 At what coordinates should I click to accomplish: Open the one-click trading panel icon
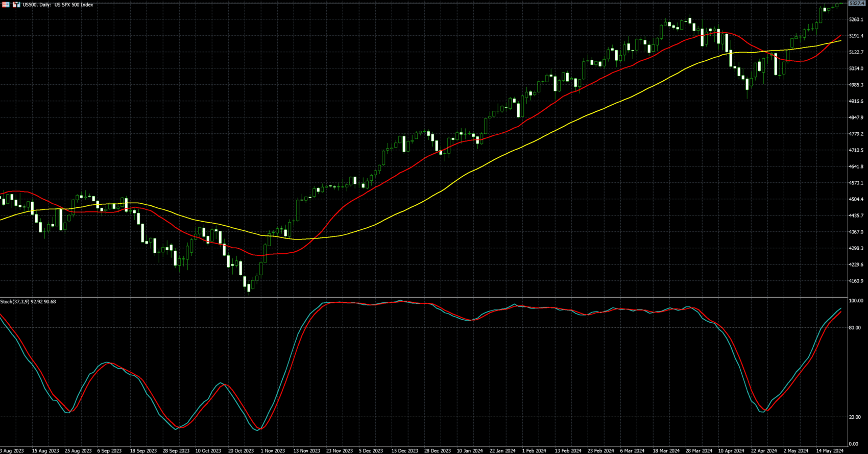pos(6,5)
